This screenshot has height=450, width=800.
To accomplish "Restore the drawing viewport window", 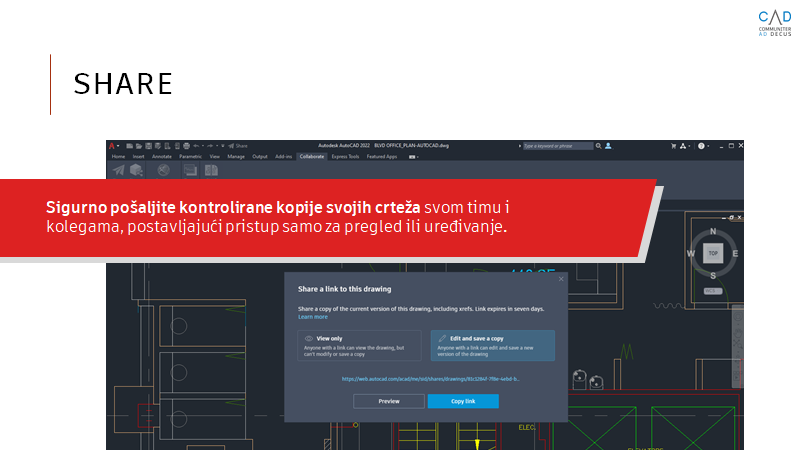I will coord(732,217).
